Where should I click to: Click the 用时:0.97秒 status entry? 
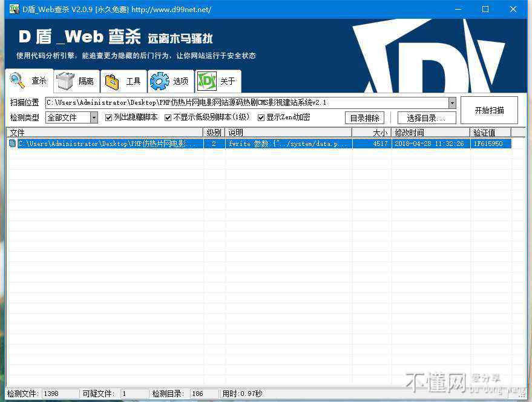tap(242, 394)
